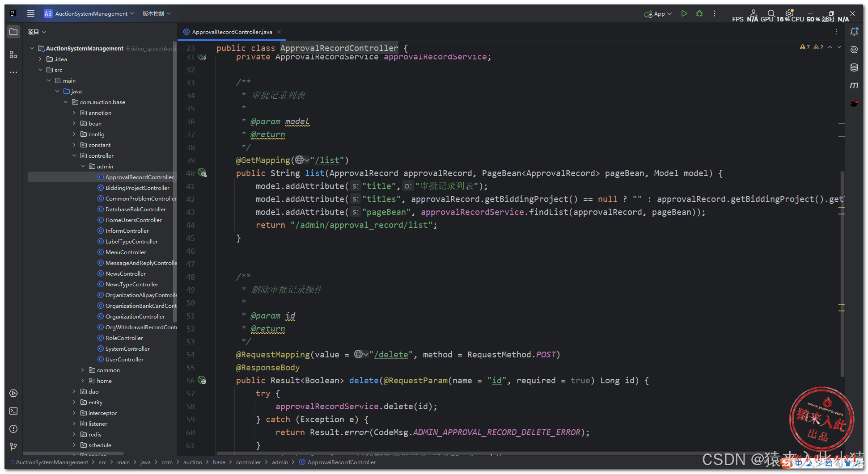
Task: Open the AuctionSystemManagement project dropdown
Action: pos(89,13)
